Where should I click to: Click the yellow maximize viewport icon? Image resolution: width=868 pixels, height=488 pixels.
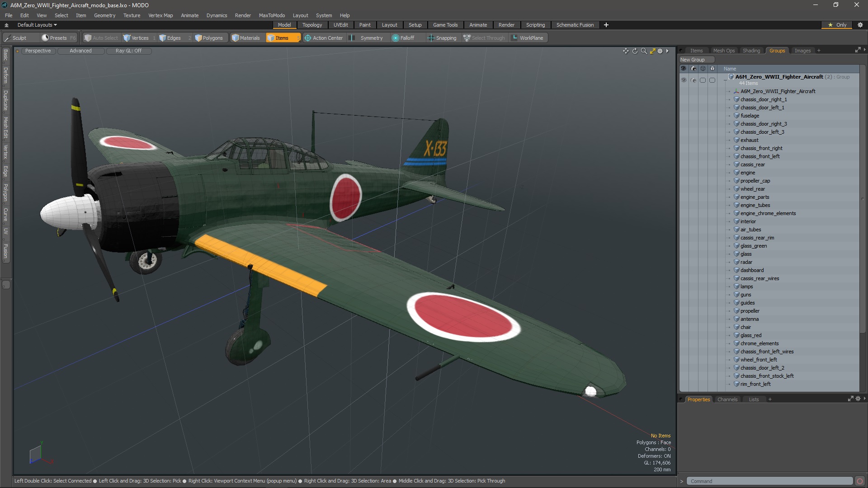pos(652,51)
